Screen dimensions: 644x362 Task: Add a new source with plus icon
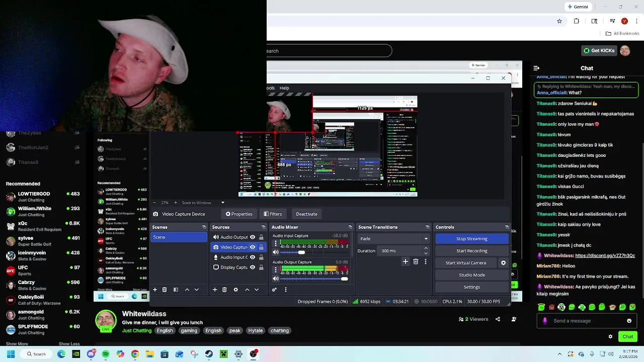(x=215, y=290)
